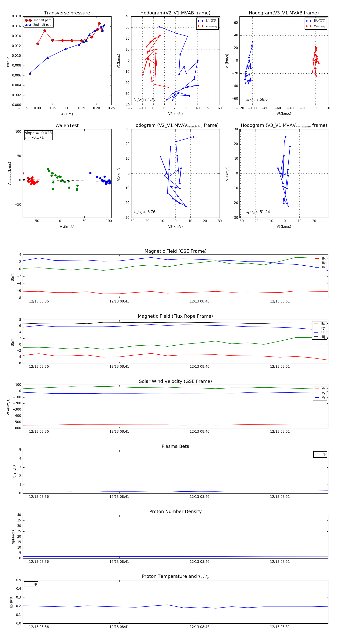Click the 'A (T·m)' x-axis label
The width and height of the screenshot is (351, 644).
click(67, 114)
